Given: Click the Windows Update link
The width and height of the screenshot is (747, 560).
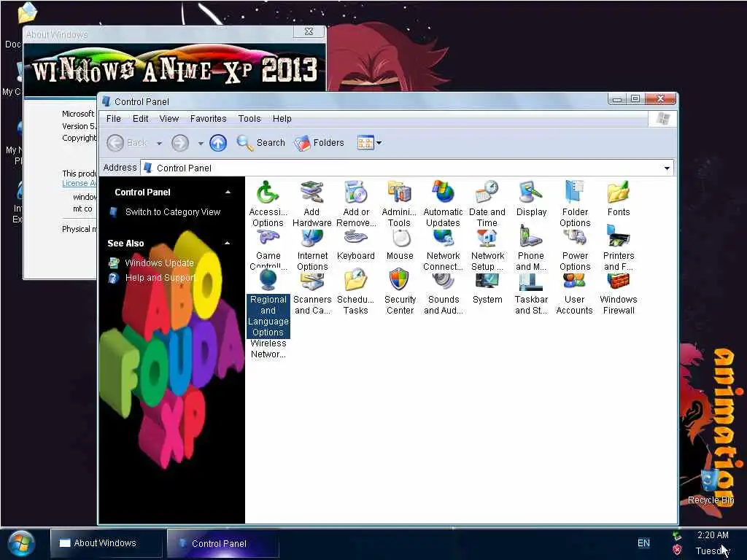Looking at the screenshot, I should click(159, 262).
